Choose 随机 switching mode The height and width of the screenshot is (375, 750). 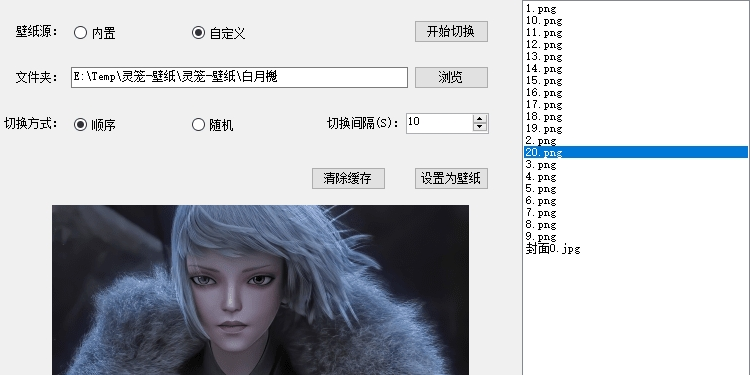click(212, 125)
